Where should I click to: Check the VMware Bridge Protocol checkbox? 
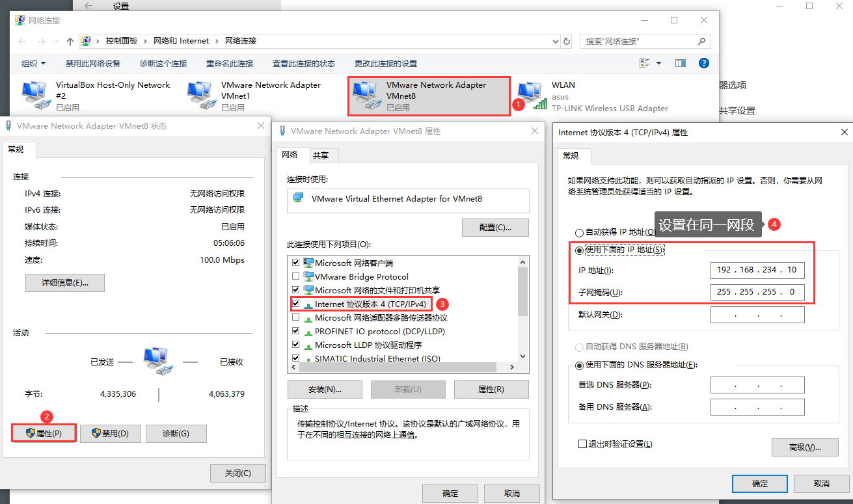coord(296,276)
